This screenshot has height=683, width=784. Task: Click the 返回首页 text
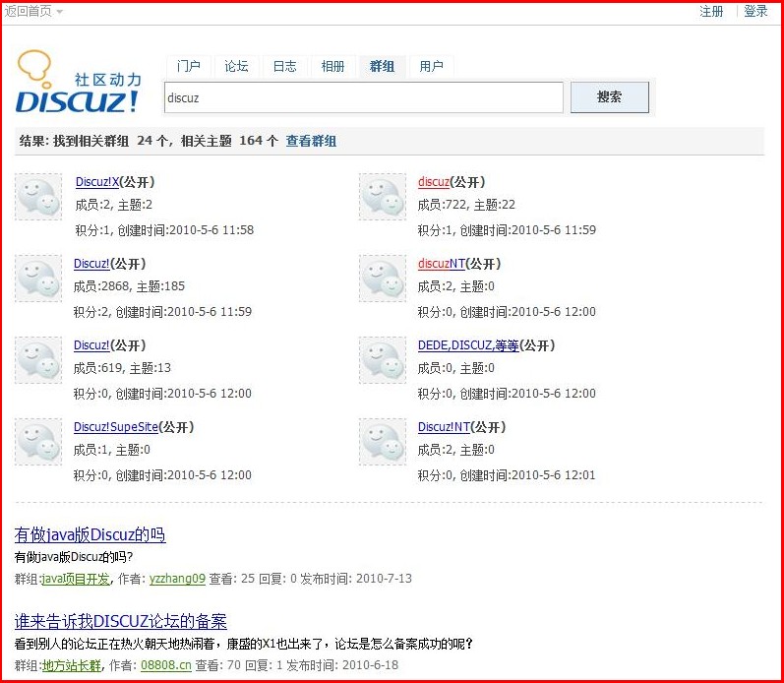coord(29,12)
